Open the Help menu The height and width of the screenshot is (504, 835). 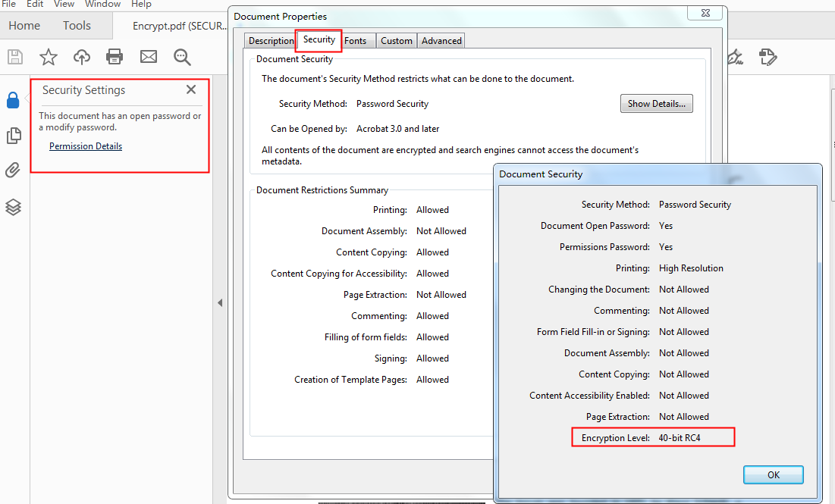pyautogui.click(x=141, y=4)
